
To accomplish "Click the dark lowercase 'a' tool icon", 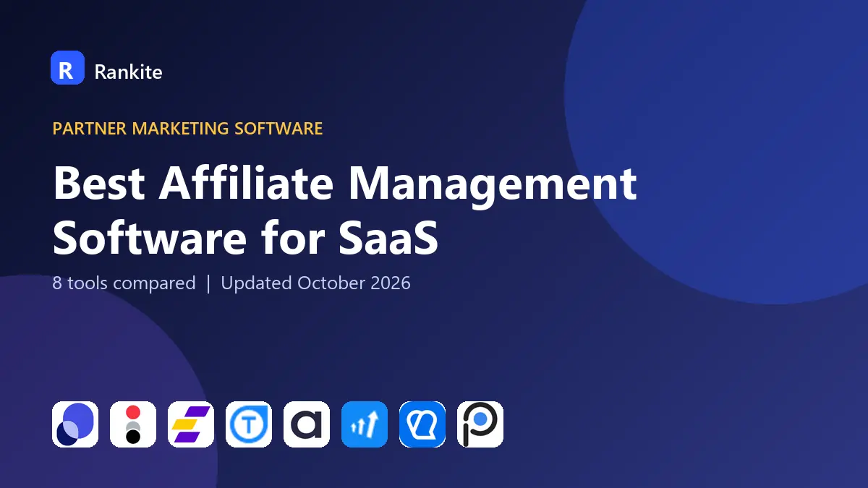I will (307, 424).
